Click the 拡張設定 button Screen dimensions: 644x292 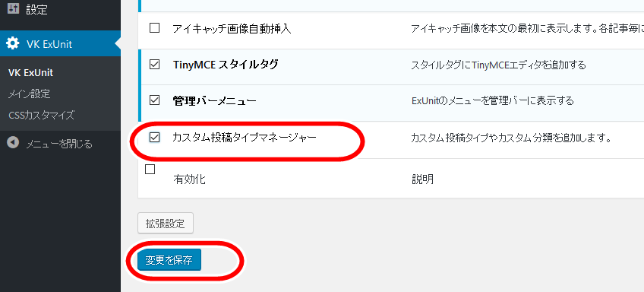pos(165,224)
